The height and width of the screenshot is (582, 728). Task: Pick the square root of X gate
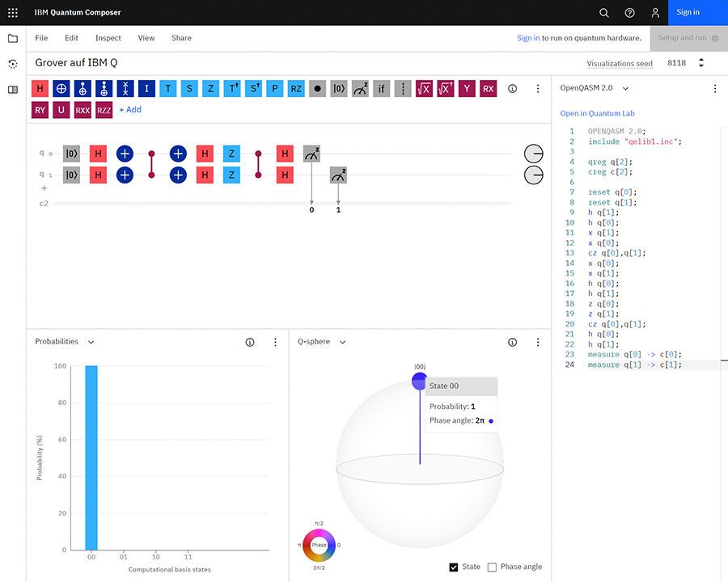click(424, 89)
